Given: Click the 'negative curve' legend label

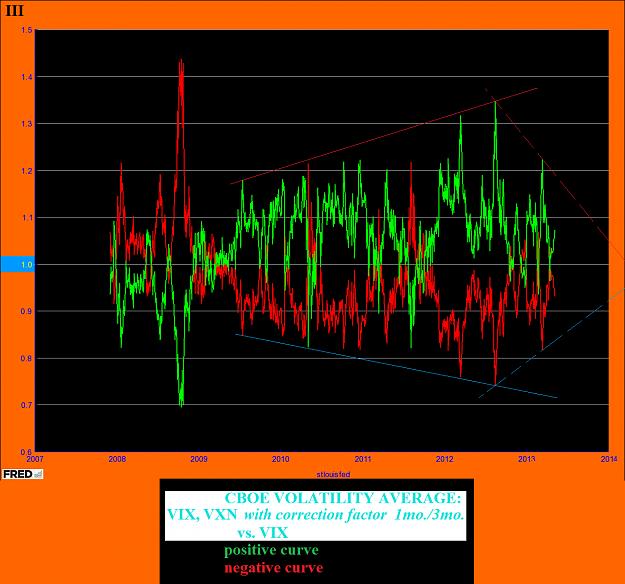Looking at the screenshot, I should point(273,568).
